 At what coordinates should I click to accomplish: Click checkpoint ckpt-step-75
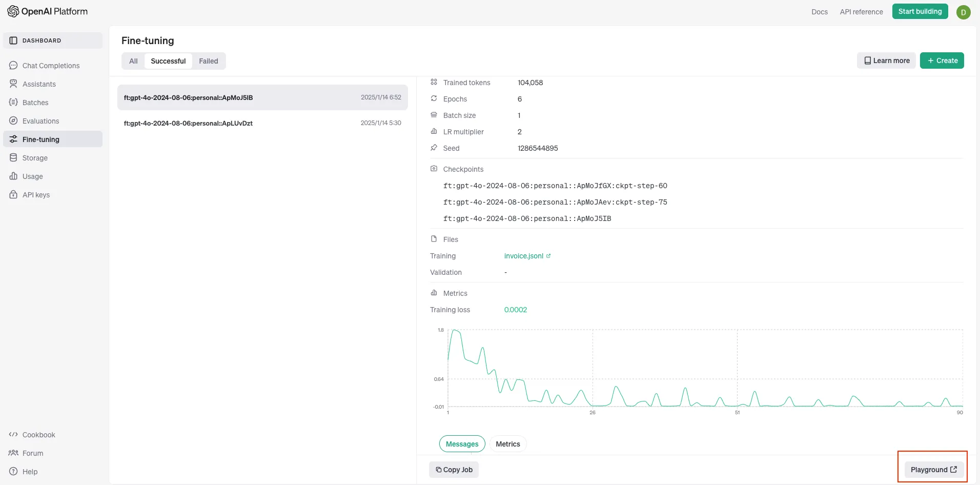(555, 202)
